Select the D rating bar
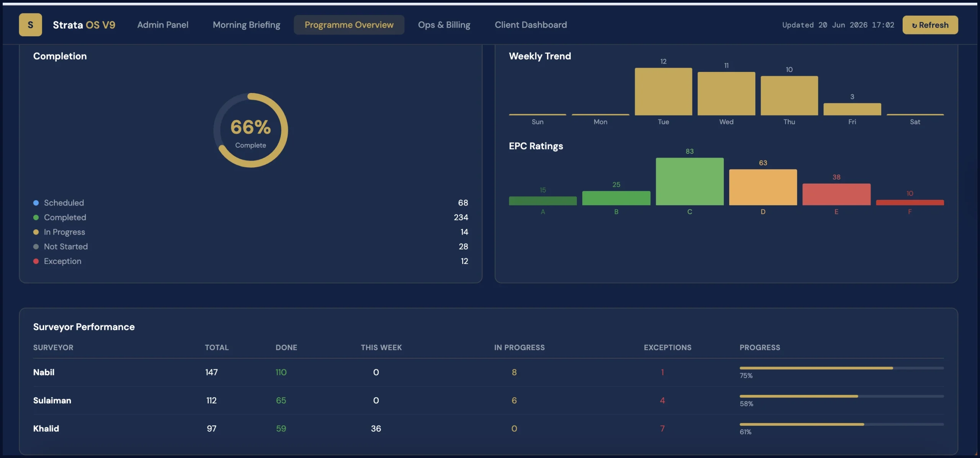980x458 pixels. (x=763, y=187)
